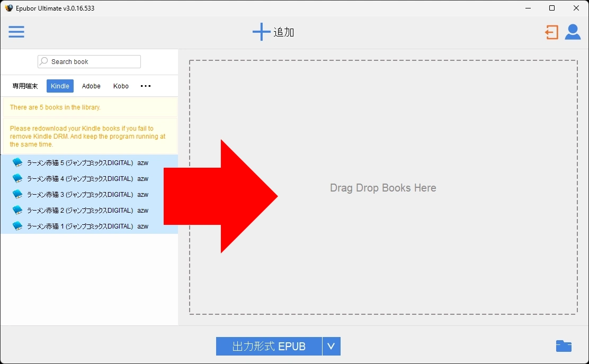Click book icon for ラーメン赤猫 1
The height and width of the screenshot is (364, 589).
pyautogui.click(x=17, y=226)
